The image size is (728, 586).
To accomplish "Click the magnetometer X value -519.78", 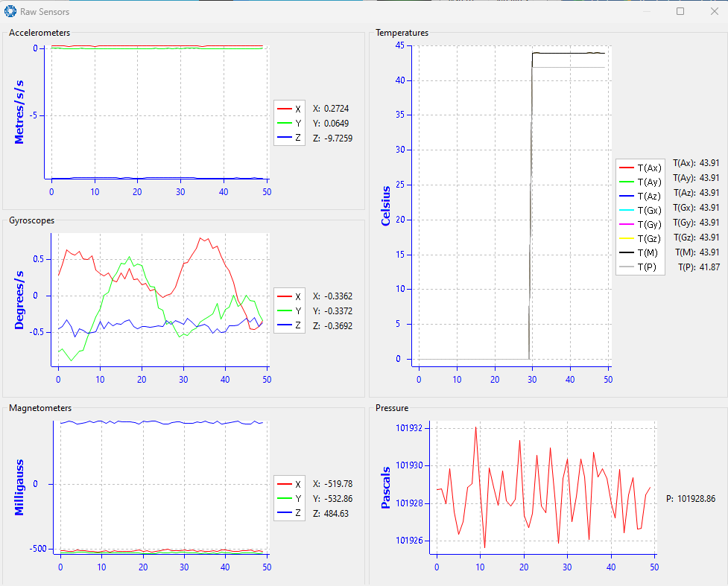I will 338,484.
